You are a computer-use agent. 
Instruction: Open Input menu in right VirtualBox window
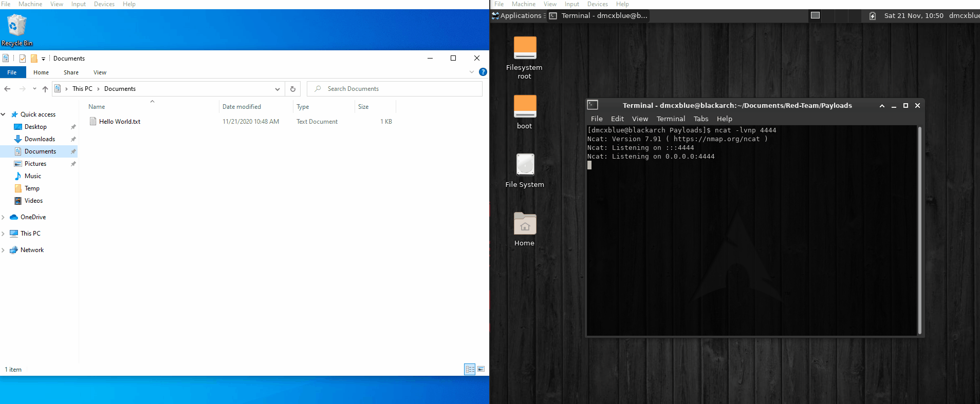572,4
